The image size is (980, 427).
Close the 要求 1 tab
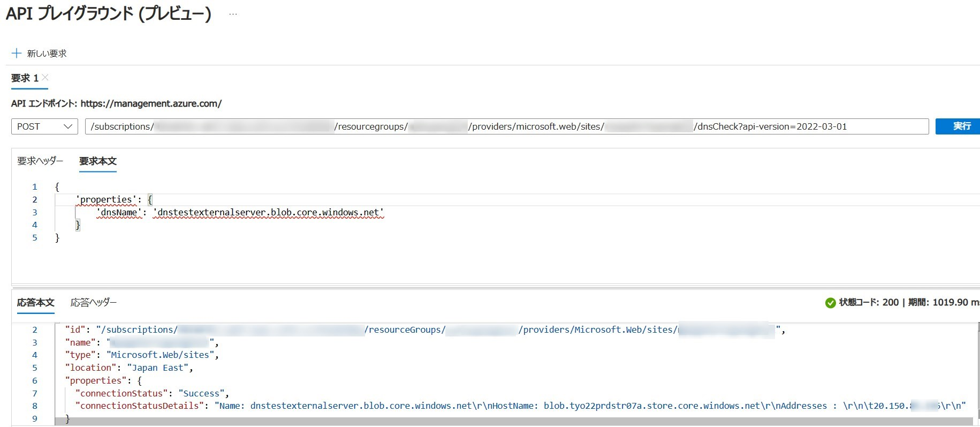(x=45, y=77)
